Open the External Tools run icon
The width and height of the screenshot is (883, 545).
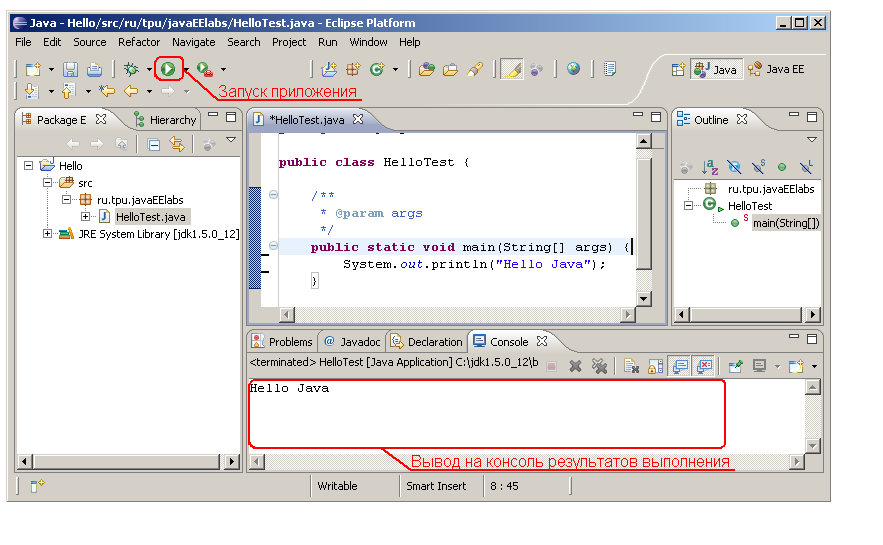205,69
